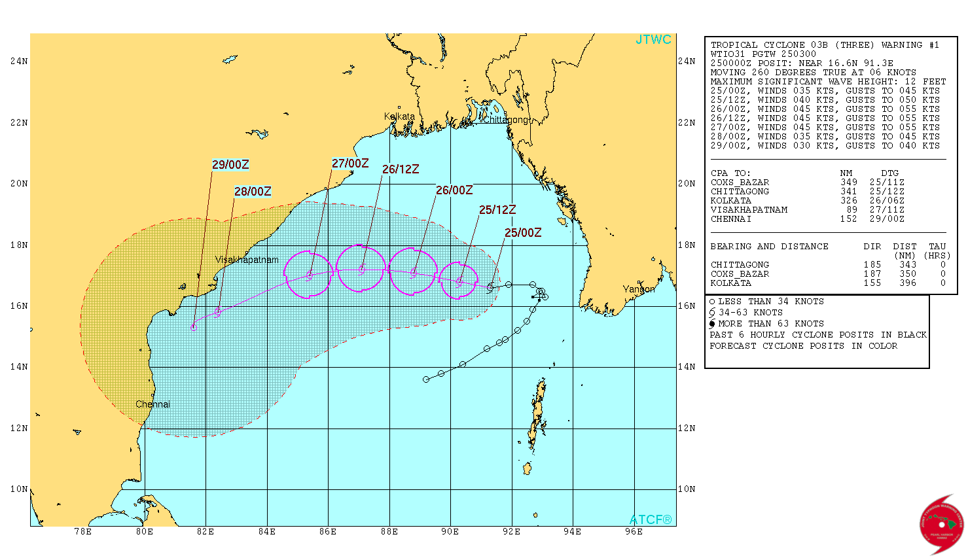The height and width of the screenshot is (560, 968).
Task: Click the 25/00Z forecast position marker on the track
Action: click(490, 287)
